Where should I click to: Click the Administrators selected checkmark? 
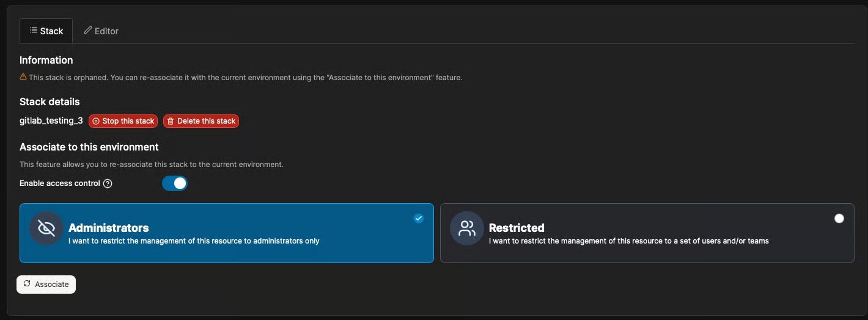tap(419, 218)
